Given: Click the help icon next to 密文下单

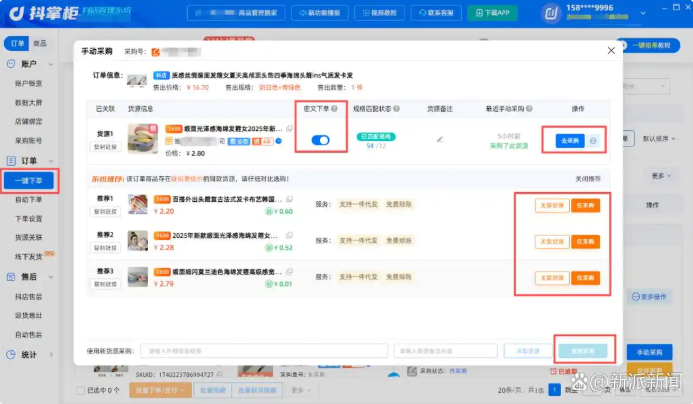Looking at the screenshot, I should pos(334,108).
